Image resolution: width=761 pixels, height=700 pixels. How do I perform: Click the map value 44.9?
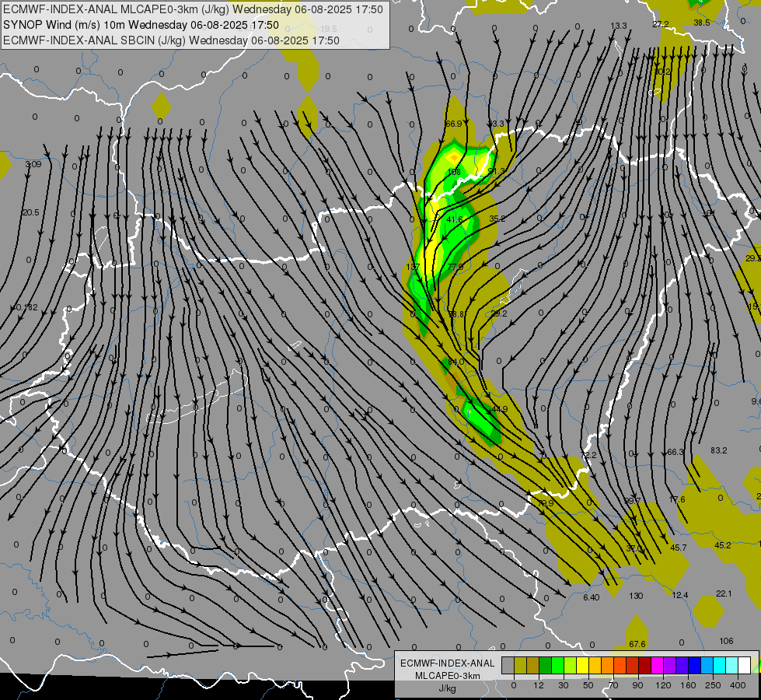[x=499, y=410]
